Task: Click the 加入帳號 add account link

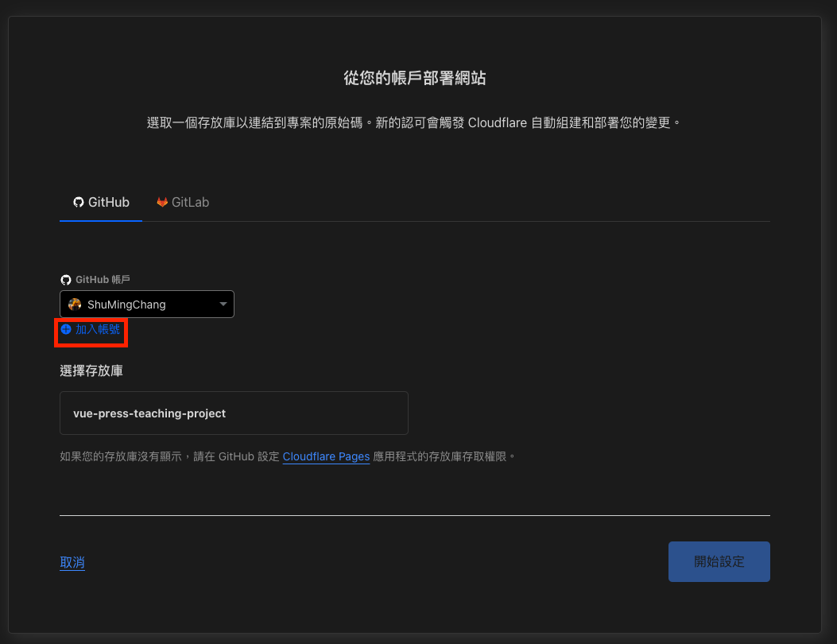Action: click(x=91, y=329)
